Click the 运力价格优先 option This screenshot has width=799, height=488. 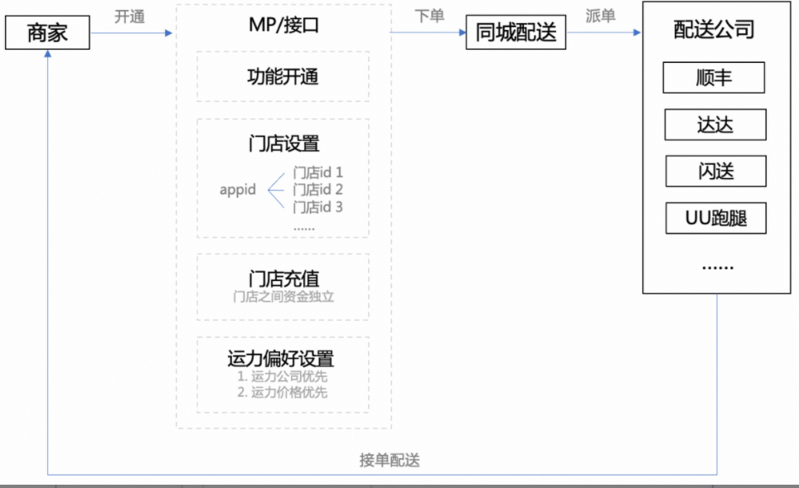click(x=283, y=392)
